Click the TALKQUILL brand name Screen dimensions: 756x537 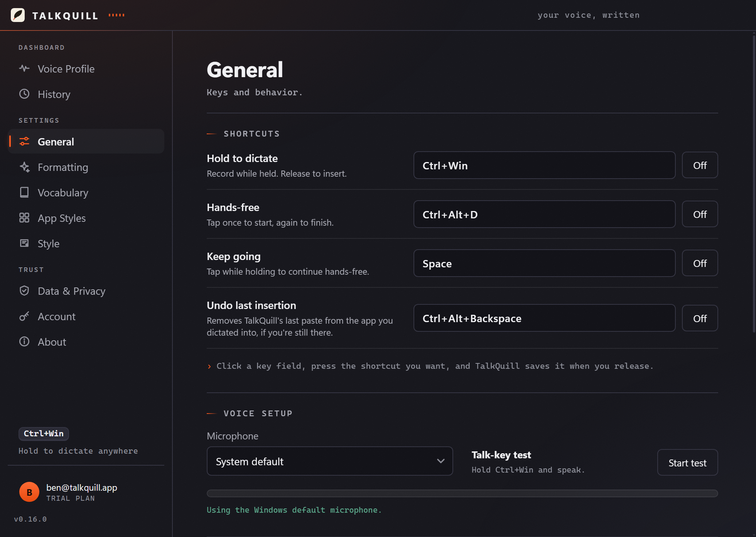pos(65,16)
